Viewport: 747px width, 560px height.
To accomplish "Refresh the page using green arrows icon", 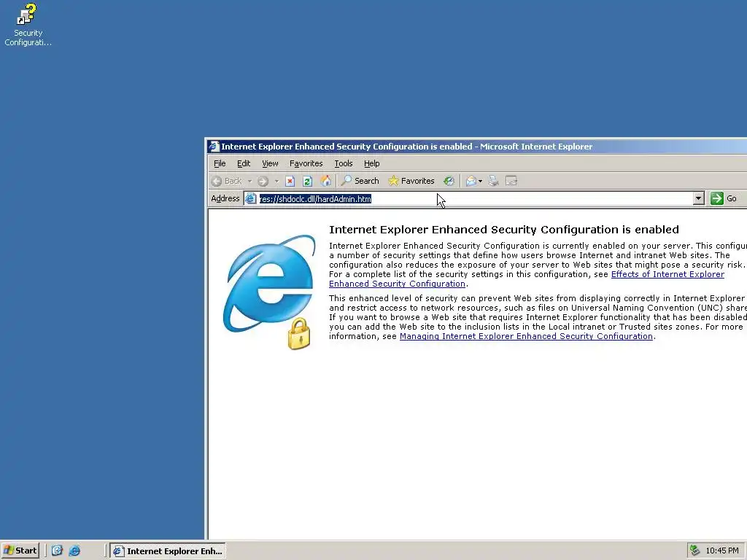I will pos(307,181).
